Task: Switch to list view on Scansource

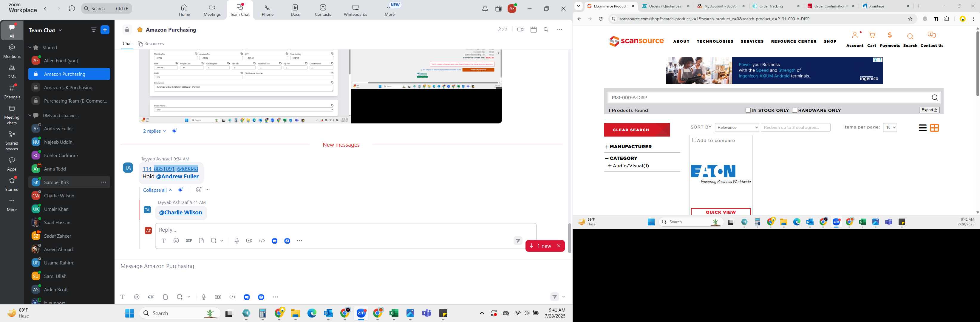Action: click(922, 128)
